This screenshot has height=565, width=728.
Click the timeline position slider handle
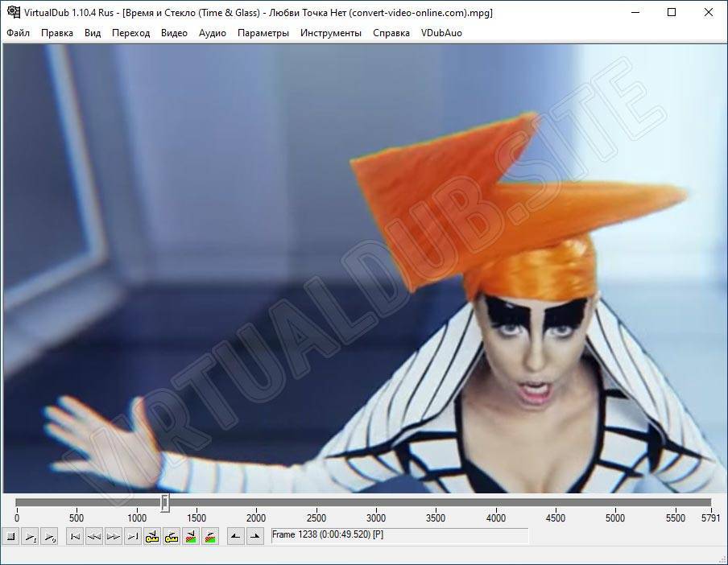click(x=165, y=503)
